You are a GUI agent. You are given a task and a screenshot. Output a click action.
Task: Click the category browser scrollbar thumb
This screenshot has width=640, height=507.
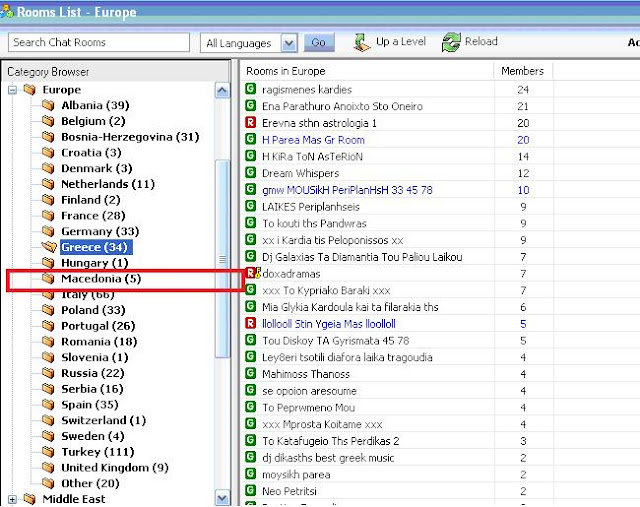point(222,259)
